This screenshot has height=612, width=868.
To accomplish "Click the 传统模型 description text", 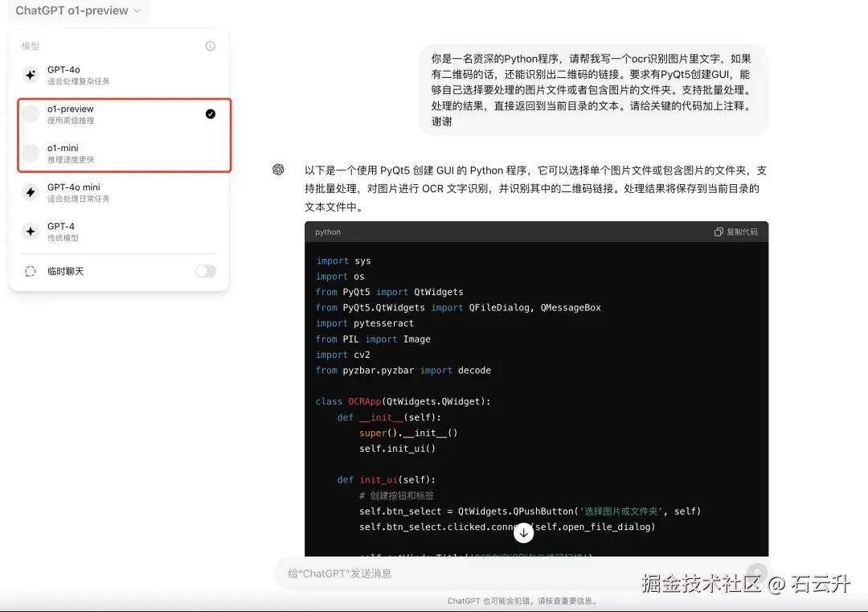I will [x=63, y=238].
